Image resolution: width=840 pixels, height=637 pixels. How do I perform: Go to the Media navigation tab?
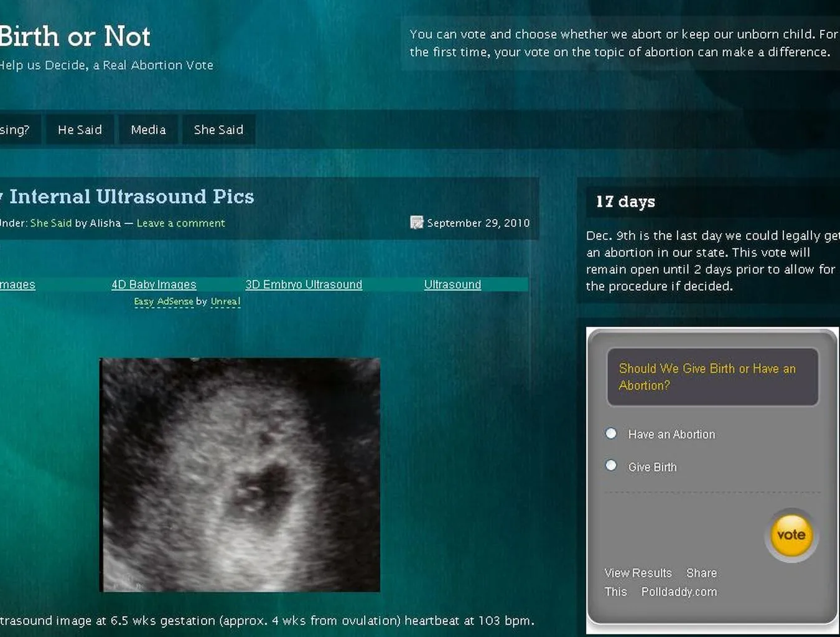[148, 130]
